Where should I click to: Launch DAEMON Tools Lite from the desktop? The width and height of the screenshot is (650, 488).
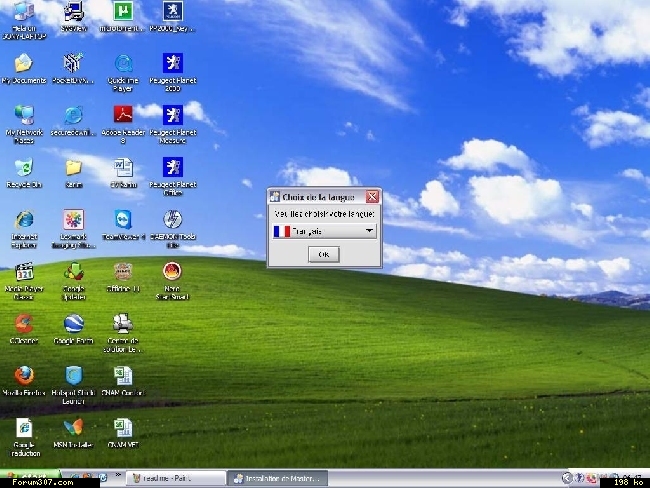172,219
